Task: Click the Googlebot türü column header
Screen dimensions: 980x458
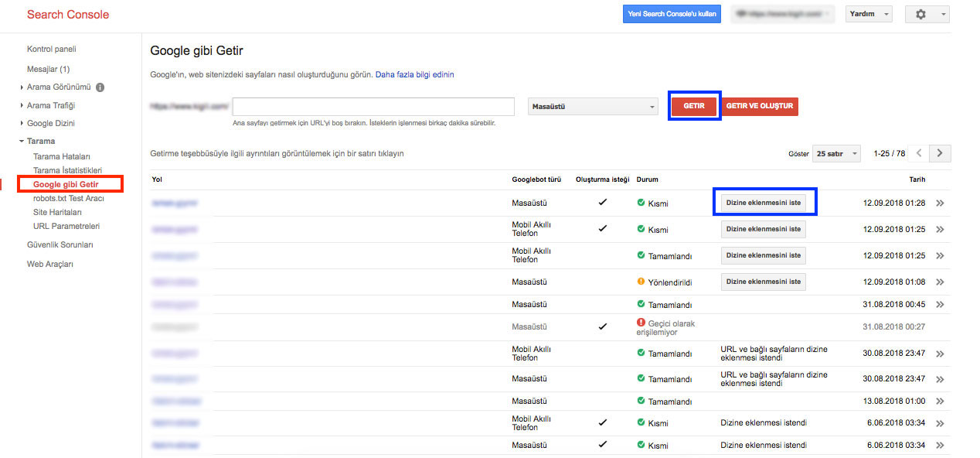Action: point(536,179)
